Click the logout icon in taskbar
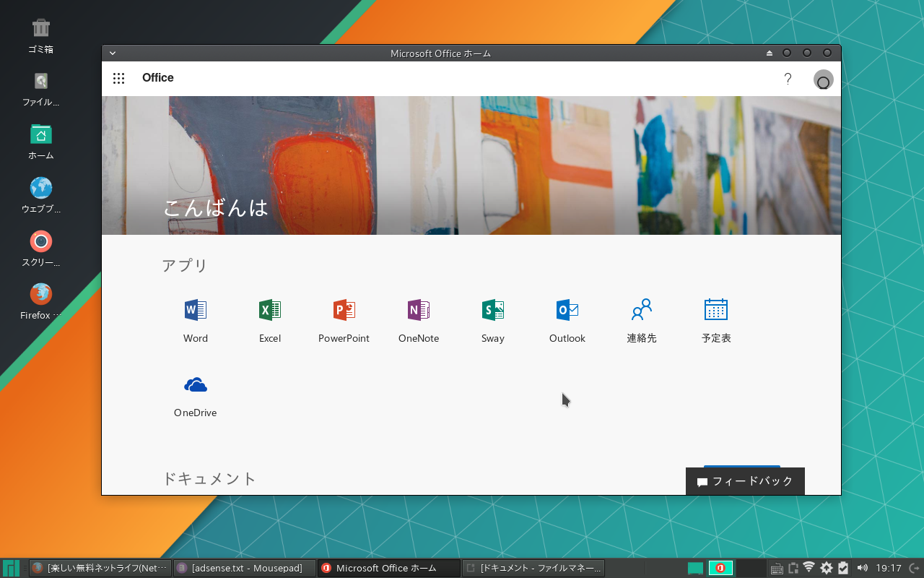The image size is (924, 578). coord(914,568)
